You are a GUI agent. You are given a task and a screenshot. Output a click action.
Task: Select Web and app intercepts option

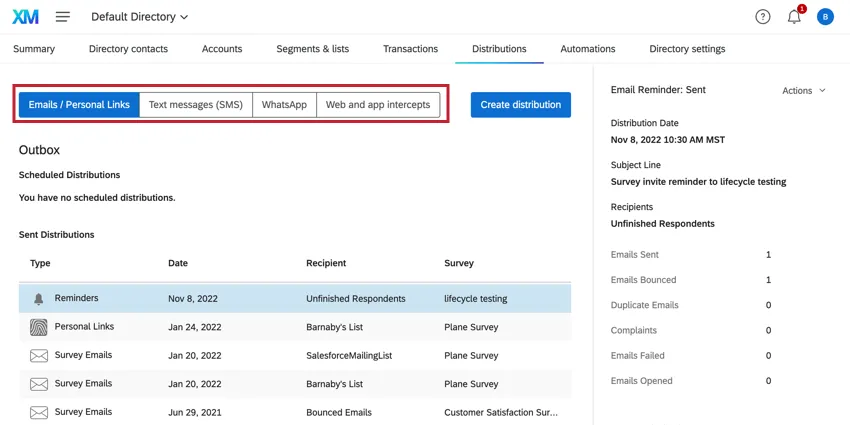[378, 105]
